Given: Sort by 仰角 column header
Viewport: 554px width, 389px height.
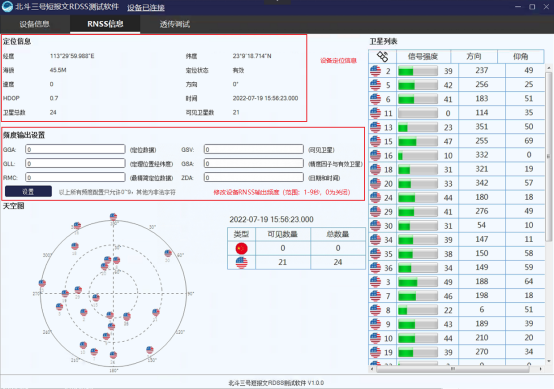Looking at the screenshot, I should pyautogui.click(x=520, y=56).
